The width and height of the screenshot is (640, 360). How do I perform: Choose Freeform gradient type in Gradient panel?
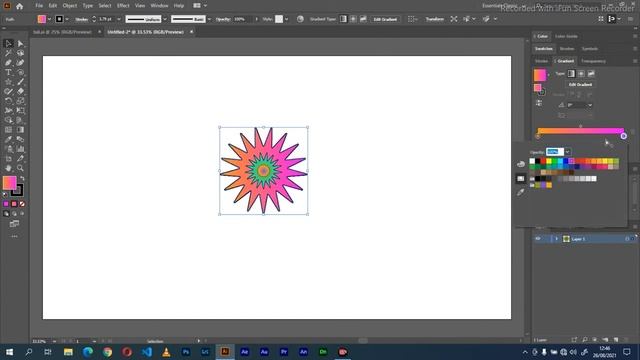591,73
